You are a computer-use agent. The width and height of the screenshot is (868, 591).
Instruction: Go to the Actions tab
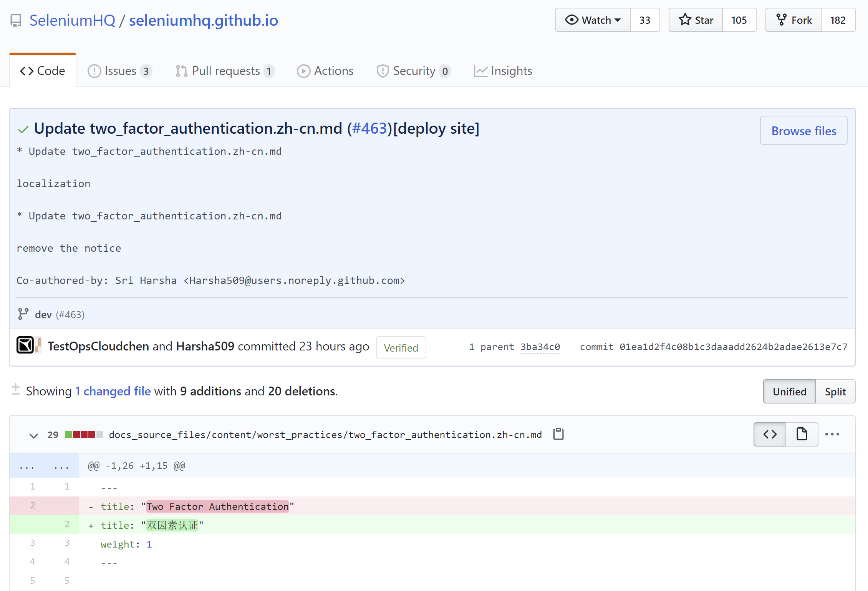(325, 71)
